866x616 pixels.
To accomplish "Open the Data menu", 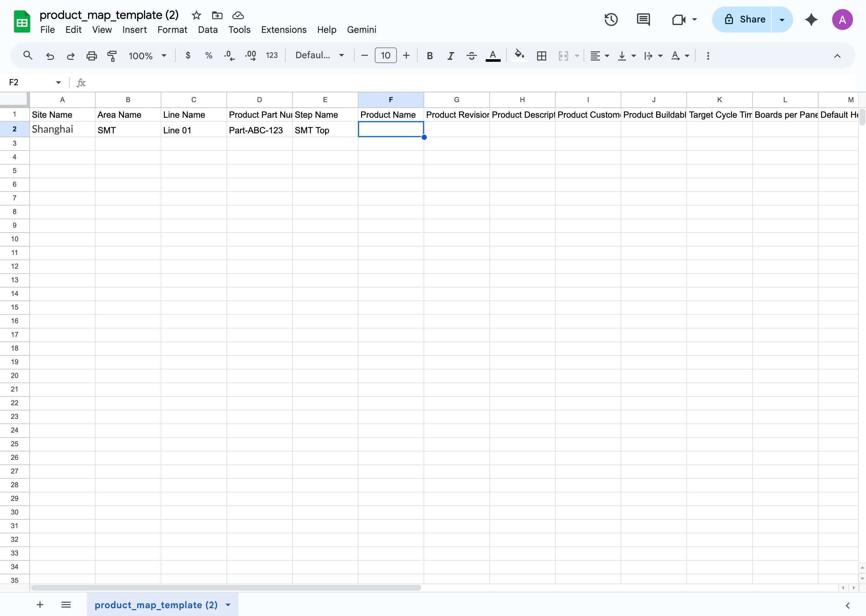I will [208, 30].
